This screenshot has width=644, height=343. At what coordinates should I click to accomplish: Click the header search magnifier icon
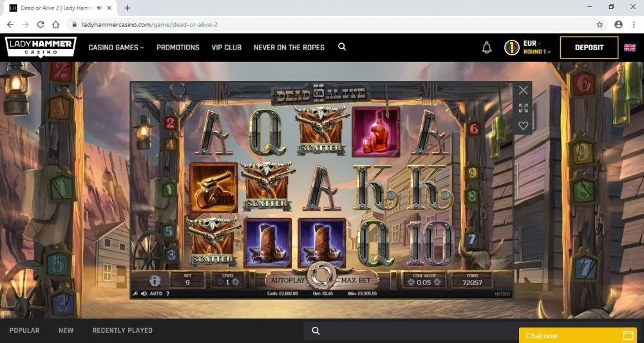(x=342, y=47)
